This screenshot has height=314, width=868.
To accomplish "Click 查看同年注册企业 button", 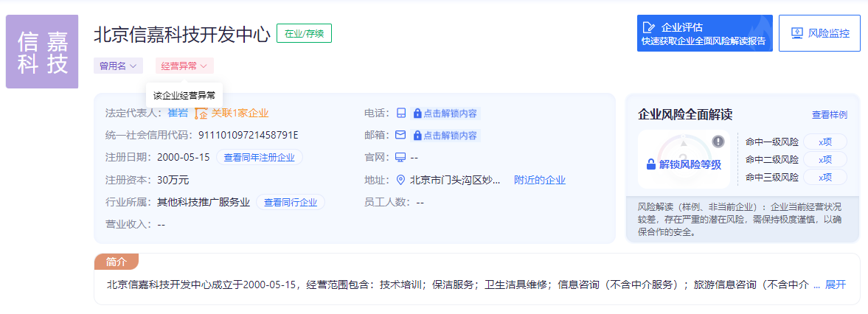I will [x=259, y=157].
